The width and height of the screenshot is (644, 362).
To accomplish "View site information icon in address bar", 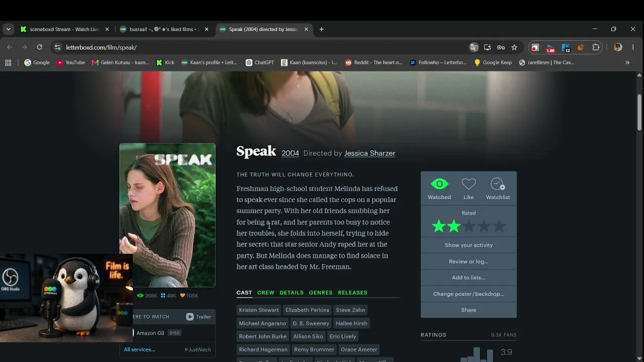I will (57, 47).
